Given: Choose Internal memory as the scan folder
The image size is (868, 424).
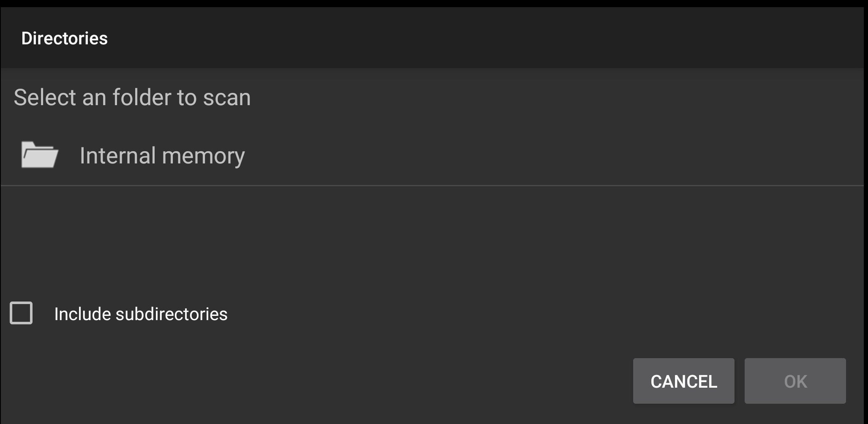Looking at the screenshot, I should coord(432,155).
